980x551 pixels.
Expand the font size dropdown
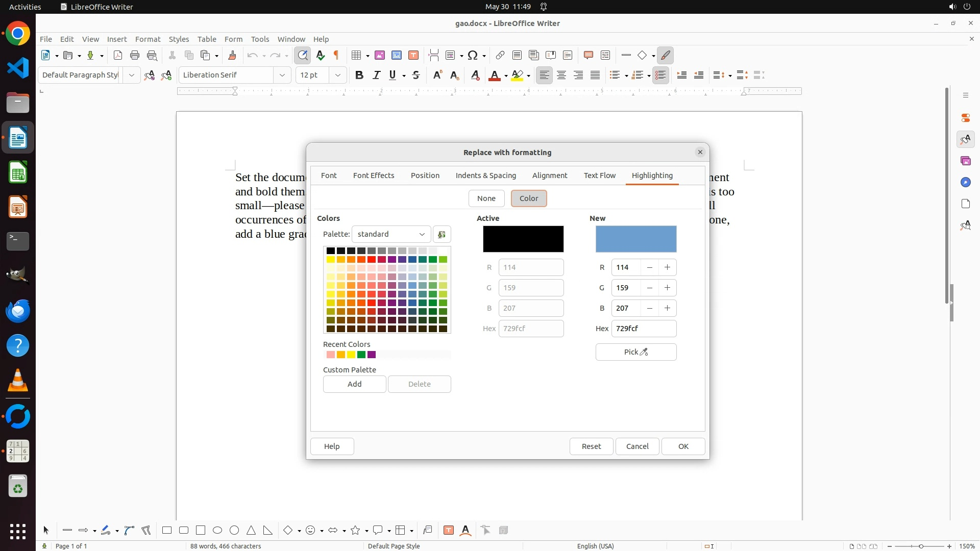337,75
